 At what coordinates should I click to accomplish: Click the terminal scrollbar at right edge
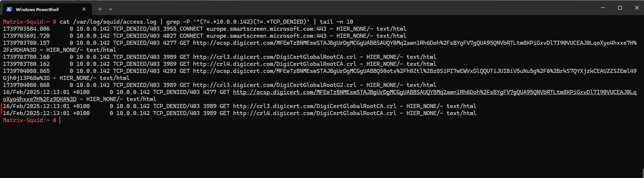(643, 173)
